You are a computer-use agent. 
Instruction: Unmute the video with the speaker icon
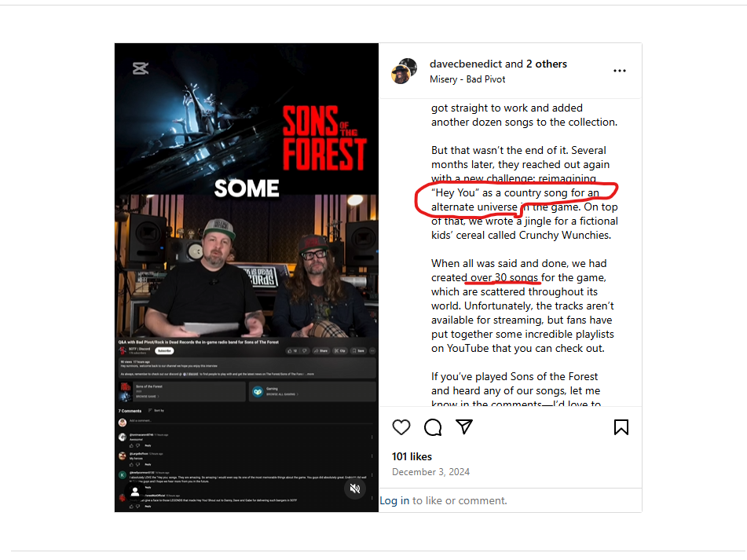(355, 488)
